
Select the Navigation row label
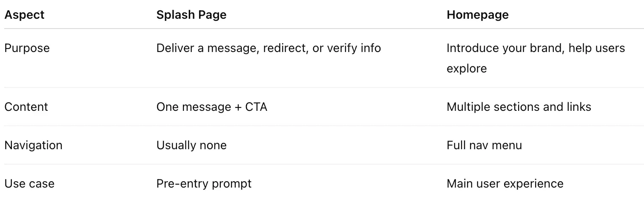tap(33, 145)
